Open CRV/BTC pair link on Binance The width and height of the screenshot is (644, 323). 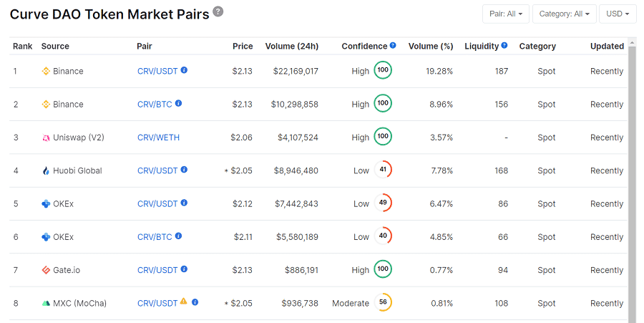[x=155, y=105]
